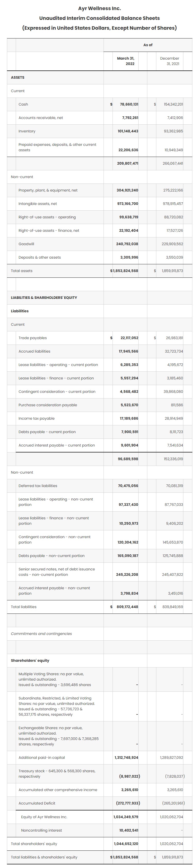196x868 pixels.
Task: Select the Inventory value 101,148,443
Action: tap(128, 131)
